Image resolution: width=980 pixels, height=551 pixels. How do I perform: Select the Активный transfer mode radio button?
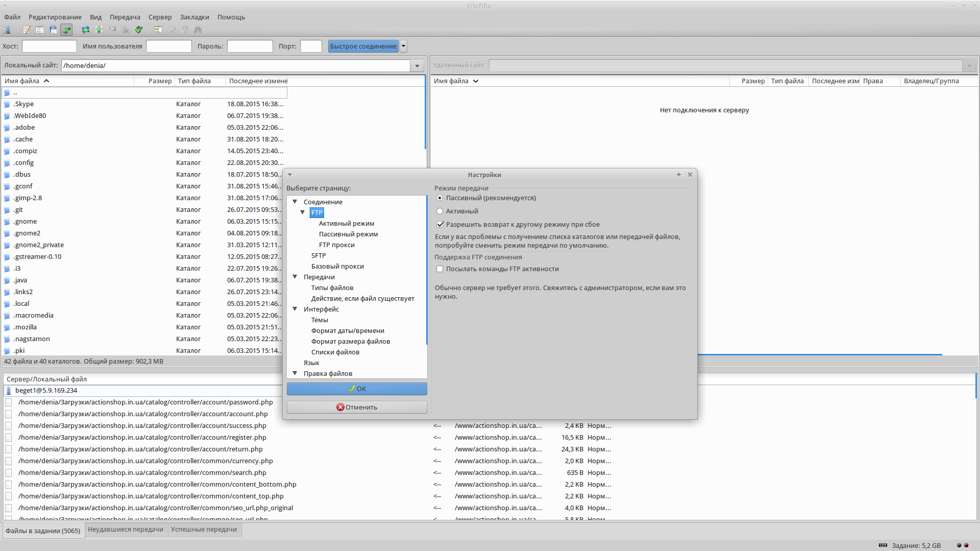(x=439, y=211)
